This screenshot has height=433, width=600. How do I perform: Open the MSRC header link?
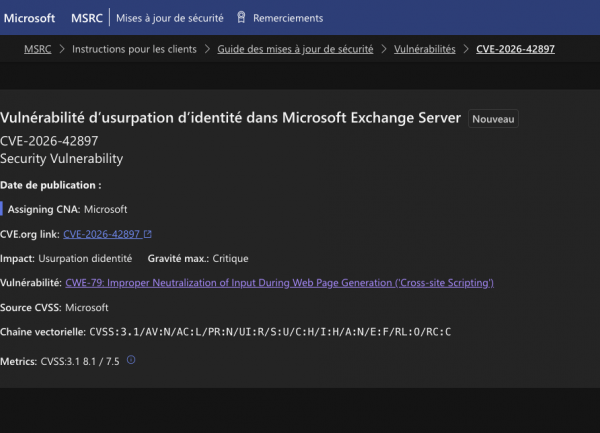tap(87, 18)
